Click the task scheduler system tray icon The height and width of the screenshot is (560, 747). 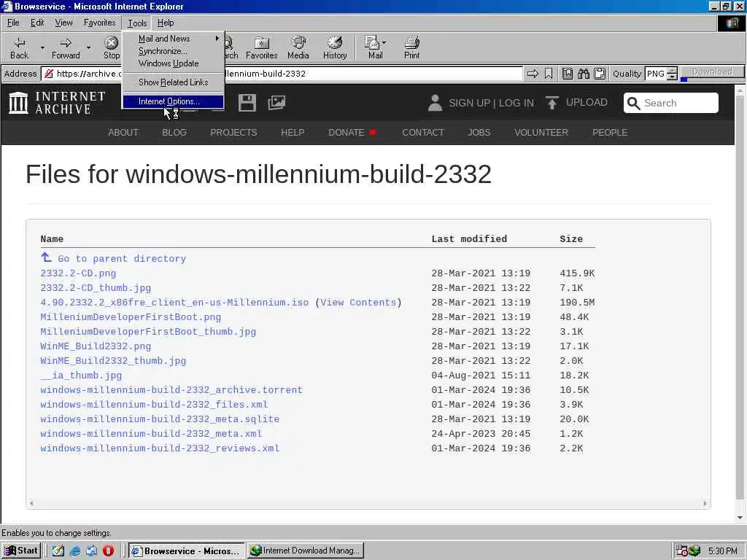681,551
